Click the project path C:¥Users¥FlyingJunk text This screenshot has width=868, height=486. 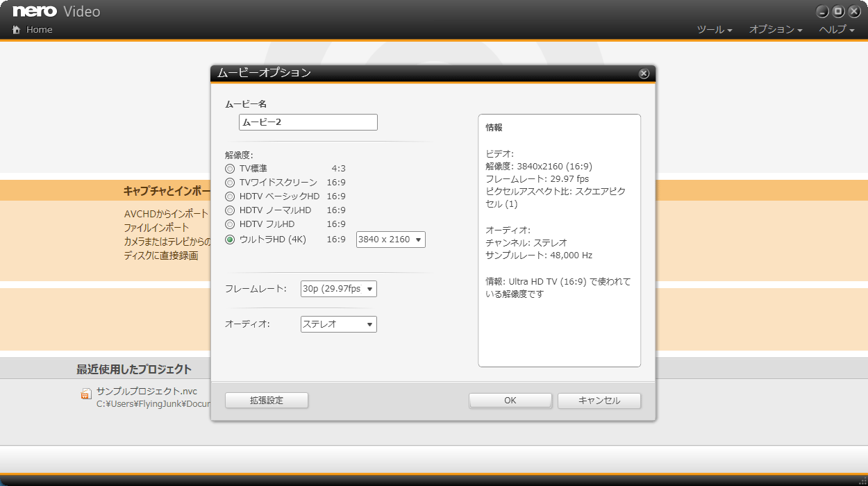(x=153, y=404)
